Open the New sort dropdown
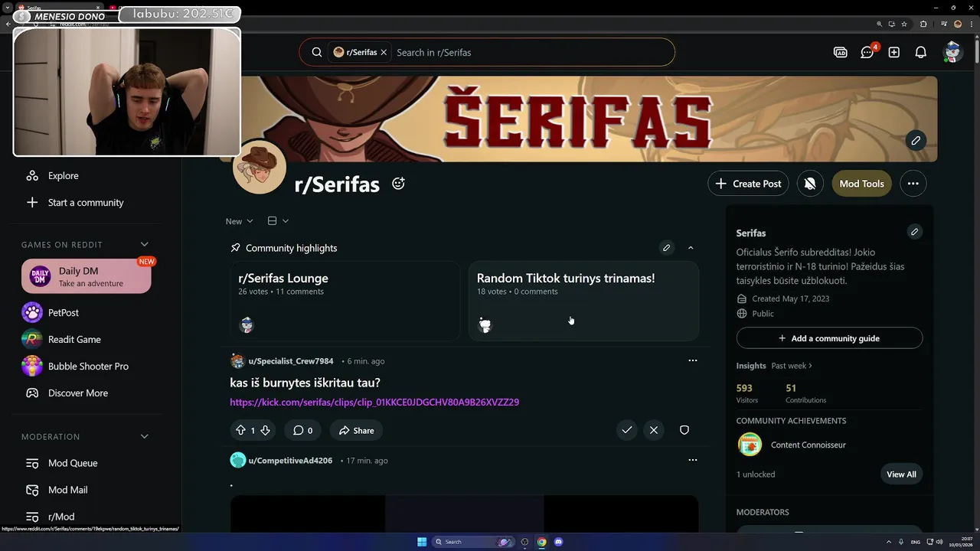980x551 pixels. tap(239, 221)
